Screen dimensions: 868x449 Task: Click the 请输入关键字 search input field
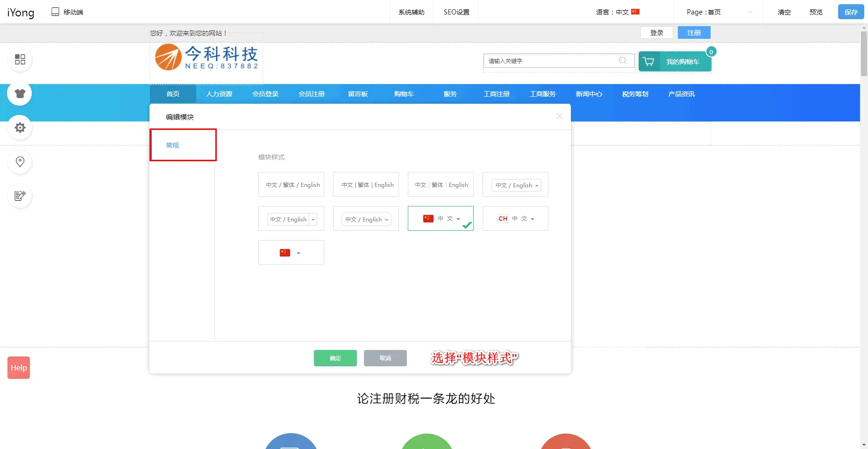click(x=551, y=61)
